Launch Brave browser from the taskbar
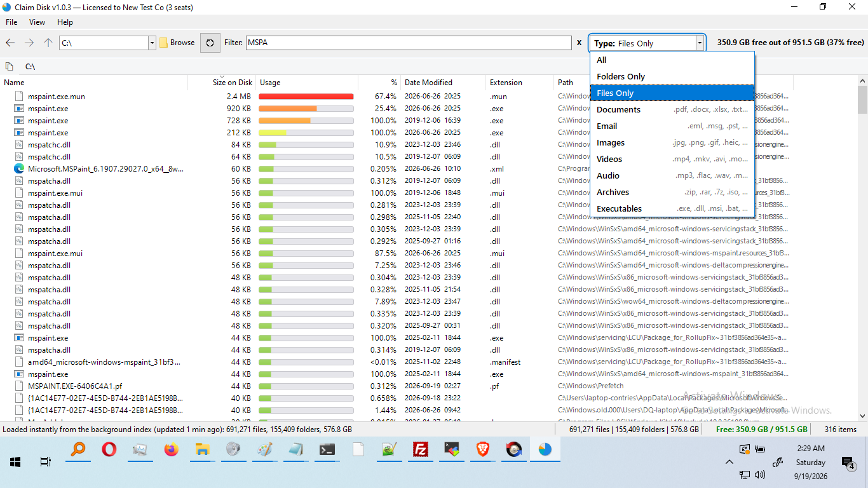 point(482,450)
